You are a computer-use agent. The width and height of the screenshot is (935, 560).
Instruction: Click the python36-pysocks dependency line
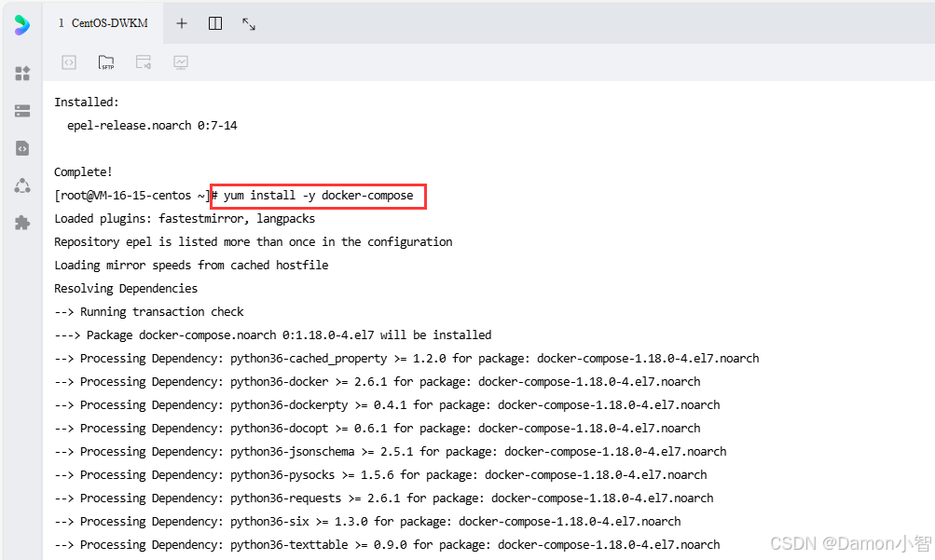[380, 474]
